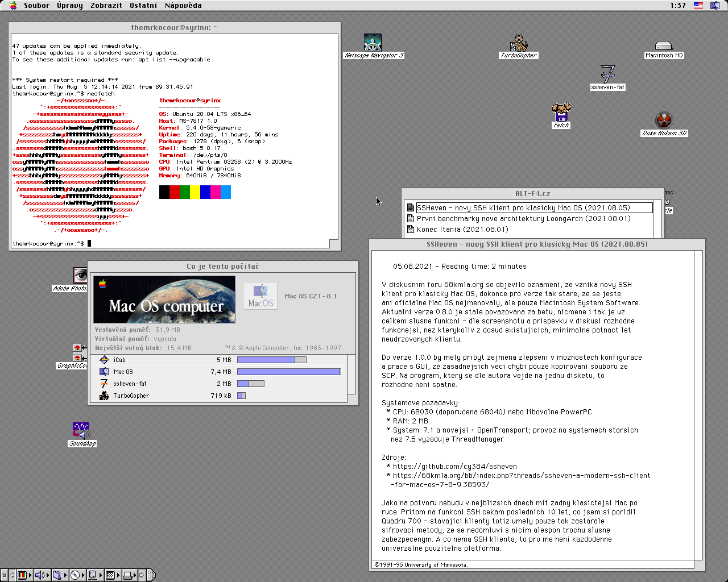
Task: Click the Macintosh HD drive icon
Action: 664,45
